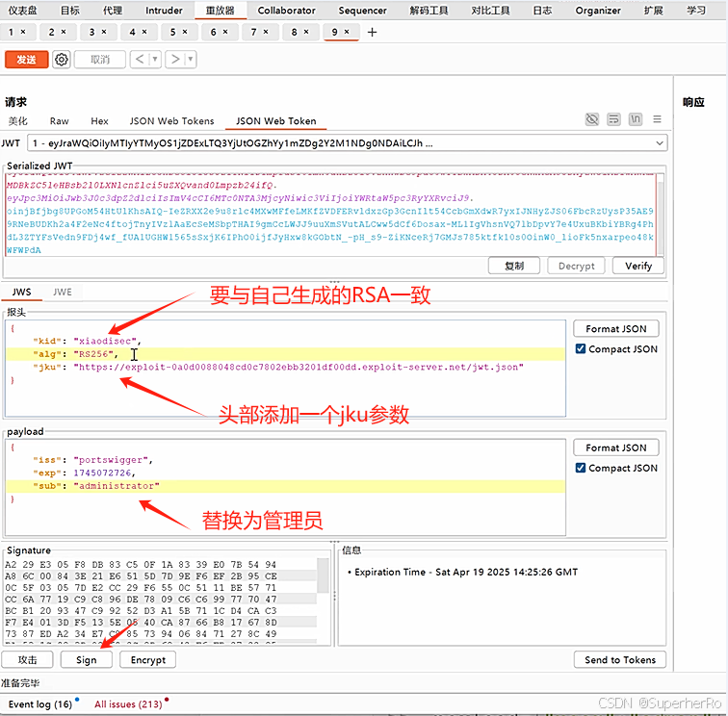
Task: Close Repeater tab 9
Action: click(347, 32)
